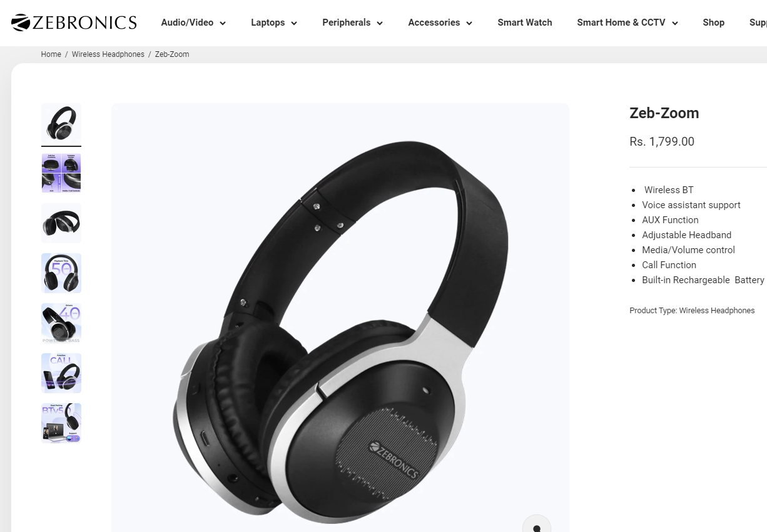Viewport: 767px width, 532px height.
Task: View the 40mm powerful bass thumbnail
Action: tap(61, 323)
